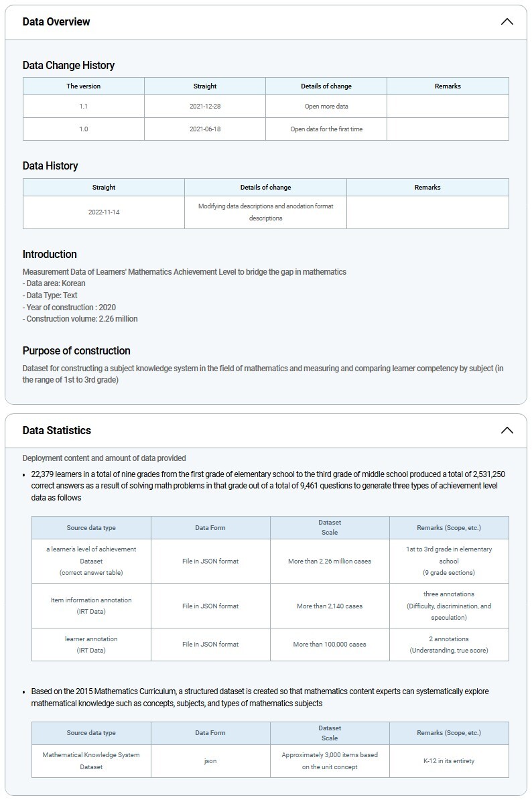Click the 'Open data for the first time' cell

326,129
